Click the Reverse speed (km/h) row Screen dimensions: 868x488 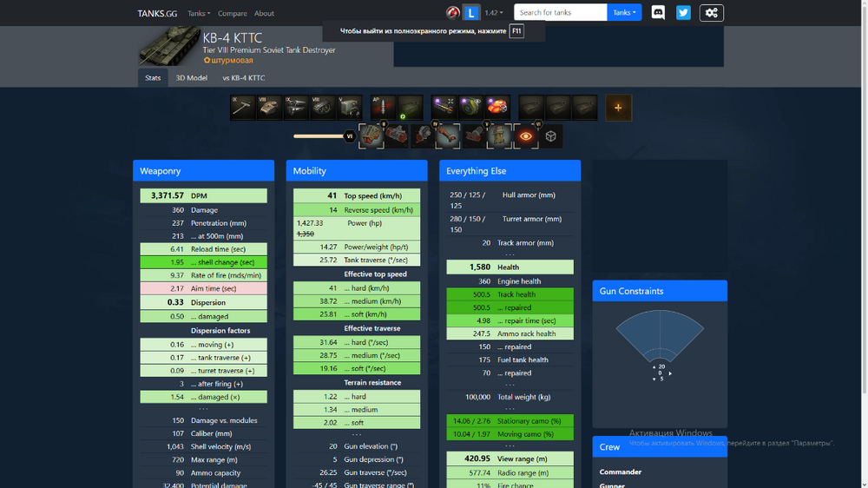pos(357,210)
